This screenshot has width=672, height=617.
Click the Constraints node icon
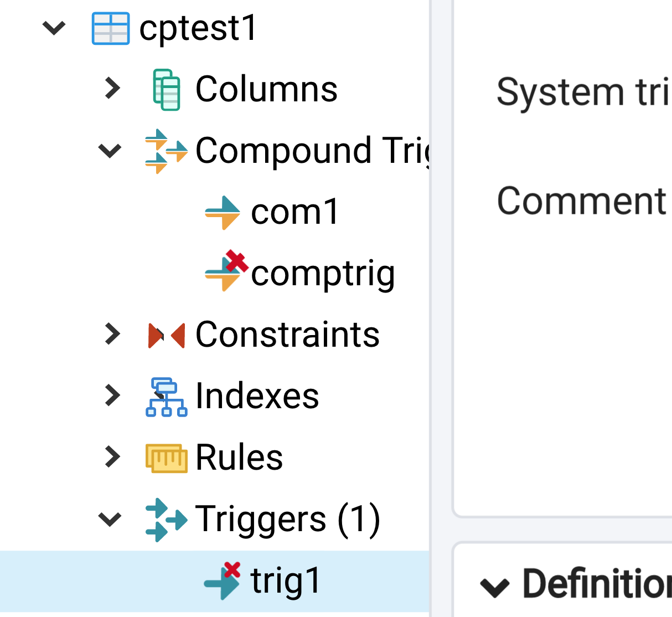tap(166, 335)
